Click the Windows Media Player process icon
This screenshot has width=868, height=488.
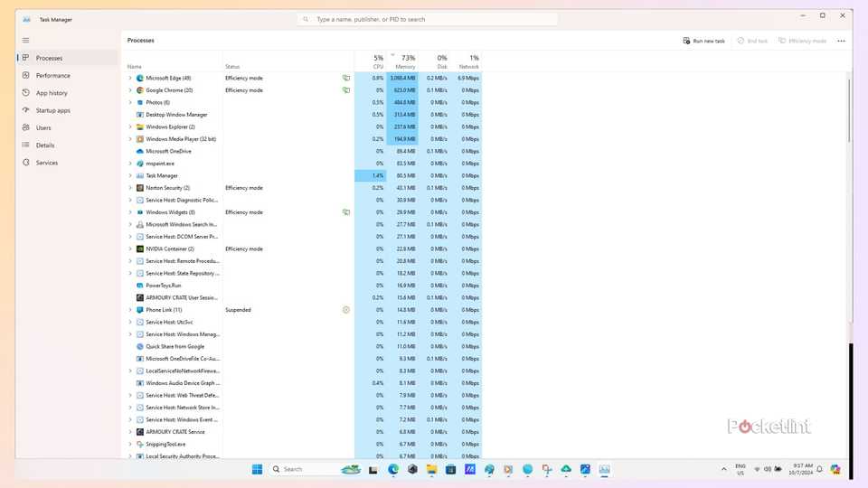pyautogui.click(x=140, y=139)
